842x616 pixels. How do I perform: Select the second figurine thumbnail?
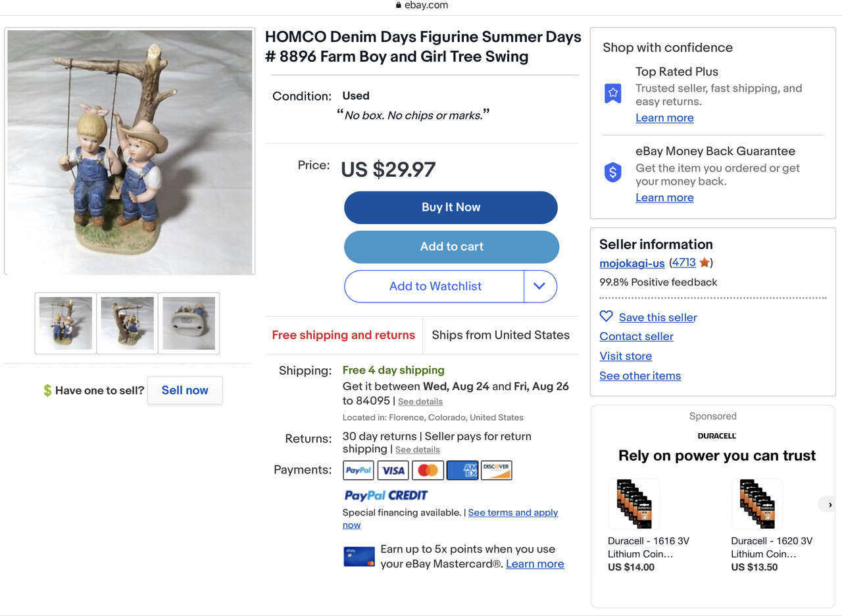[127, 323]
